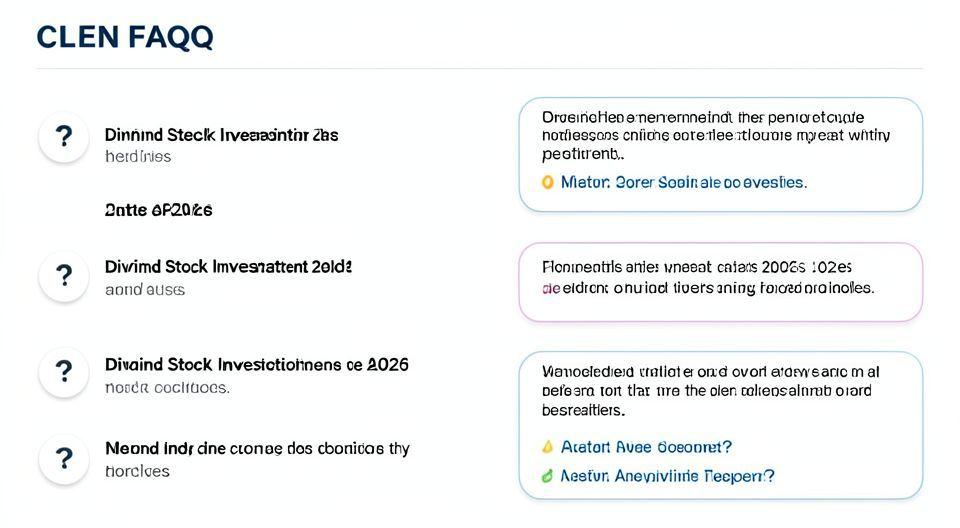Expand 'Dinnind Steclk Invesaintnr' first question
Screen dimensions: 960x528
point(221,135)
